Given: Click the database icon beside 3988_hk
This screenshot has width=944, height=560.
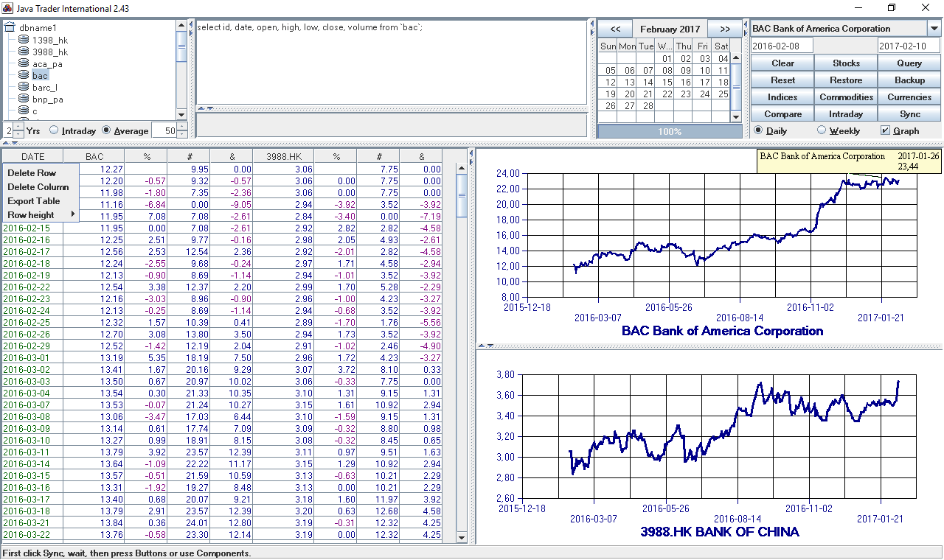Looking at the screenshot, I should pyautogui.click(x=24, y=52).
